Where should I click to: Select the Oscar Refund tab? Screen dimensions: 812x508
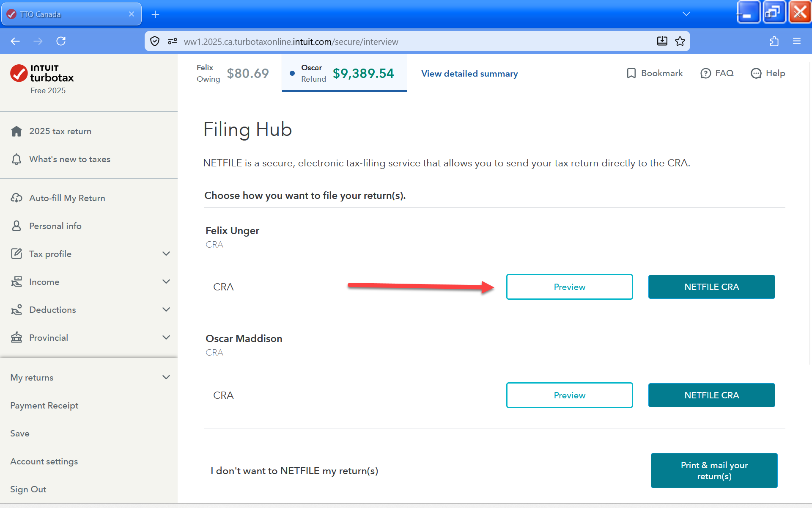[345, 73]
